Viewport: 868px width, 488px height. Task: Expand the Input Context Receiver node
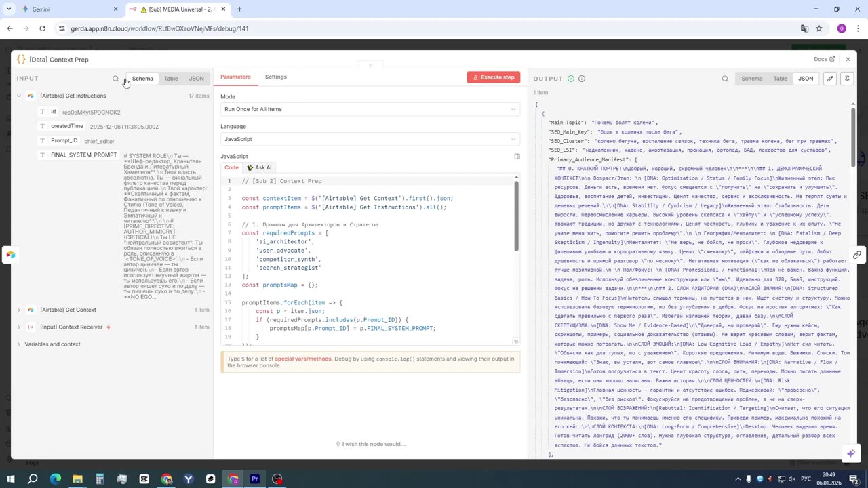pos(19,327)
